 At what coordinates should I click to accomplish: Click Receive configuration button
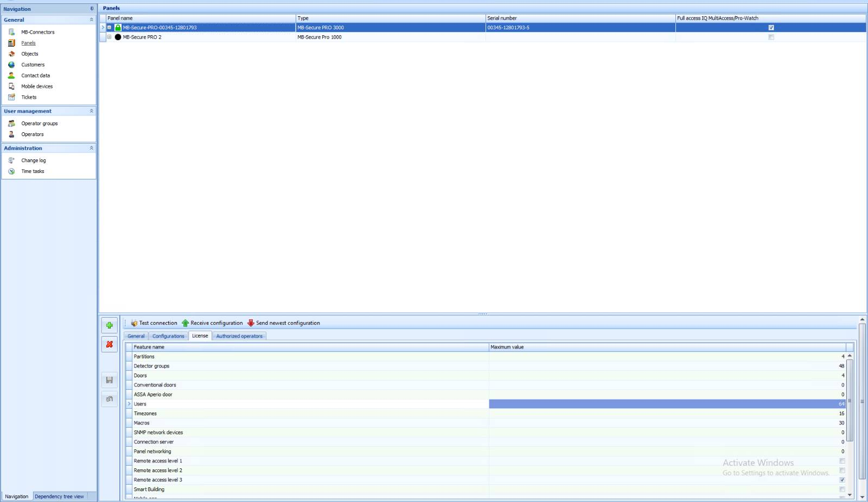click(212, 323)
